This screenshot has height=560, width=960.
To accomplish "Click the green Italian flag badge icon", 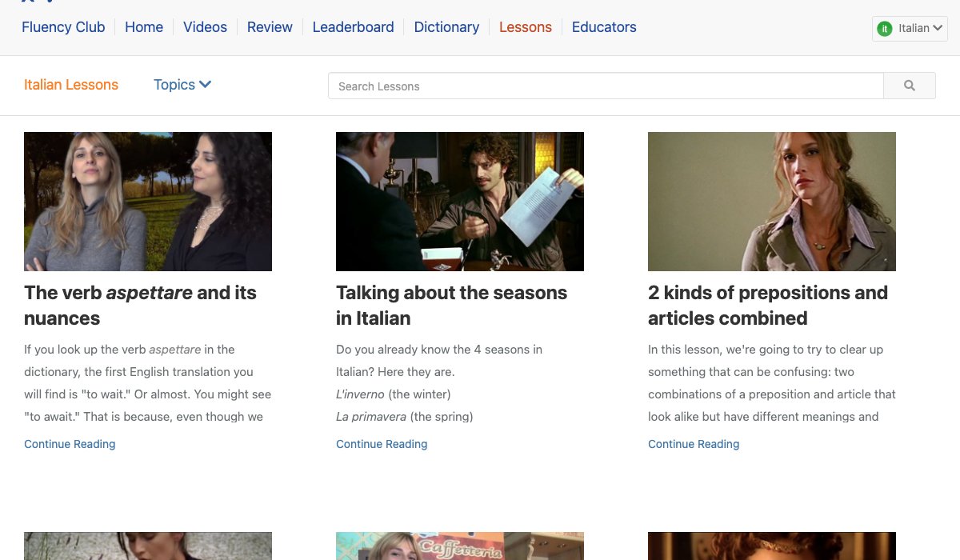I will [x=884, y=29].
